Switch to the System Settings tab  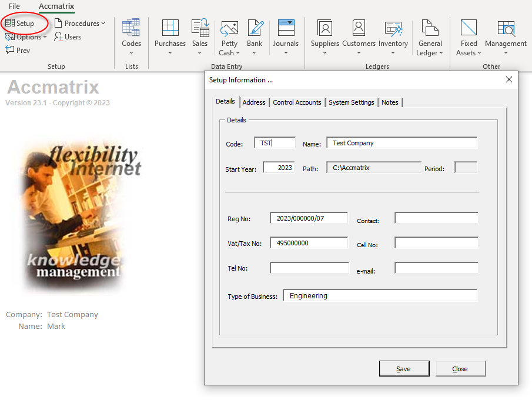click(351, 102)
